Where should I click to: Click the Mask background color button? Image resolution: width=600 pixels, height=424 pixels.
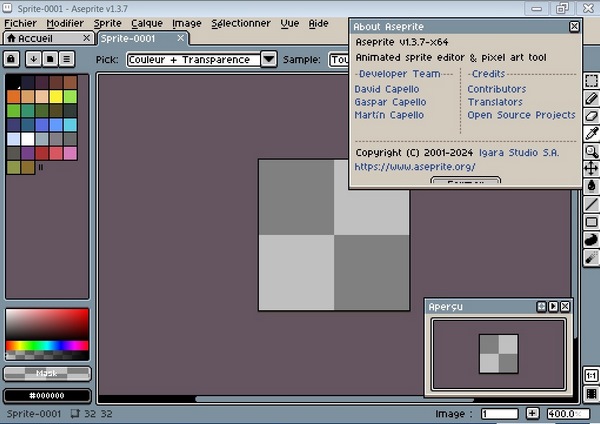[x=47, y=373]
